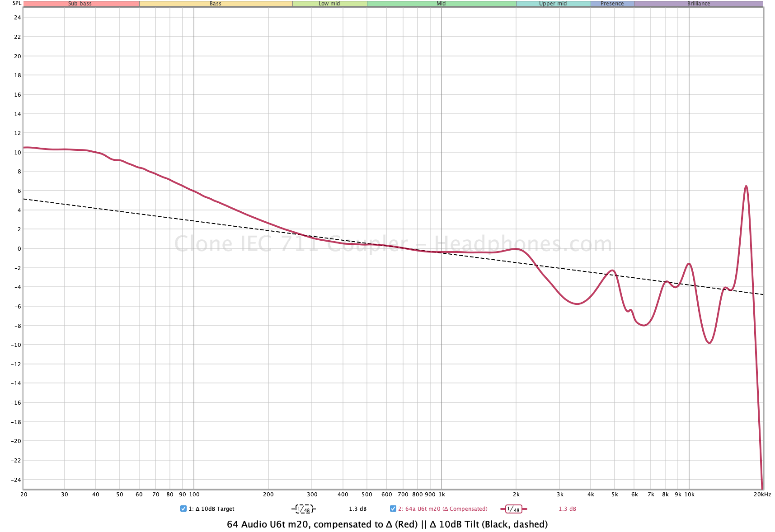This screenshot has height=532, width=775.
Task: Click the chart caption '64 Audio U6t m20'
Action: [268, 524]
